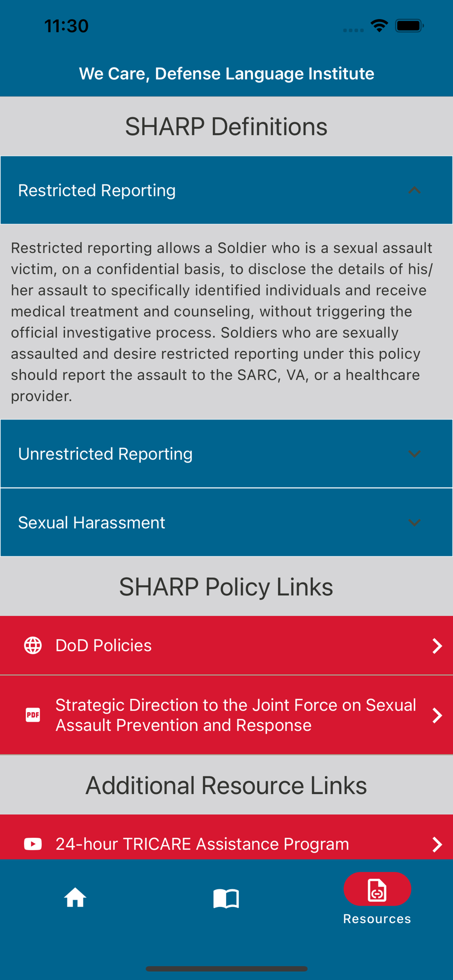Screen dimensions: 453x980
Task: Tap the SHARP Policy Links heading
Action: [226, 587]
